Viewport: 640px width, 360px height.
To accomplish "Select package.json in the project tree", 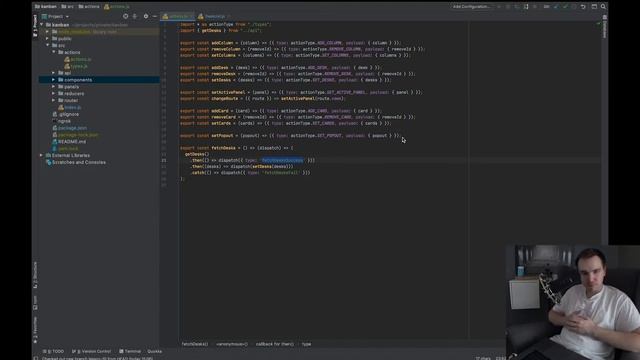I will (x=72, y=128).
